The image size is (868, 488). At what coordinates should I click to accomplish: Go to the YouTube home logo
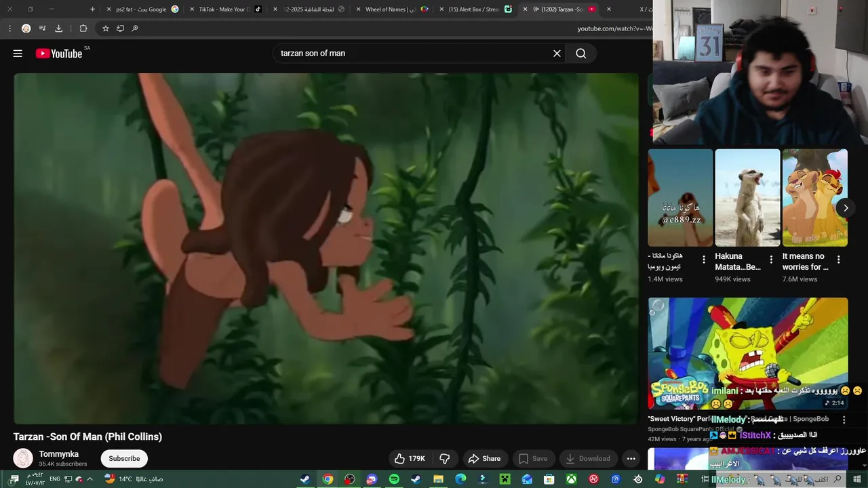coord(59,54)
